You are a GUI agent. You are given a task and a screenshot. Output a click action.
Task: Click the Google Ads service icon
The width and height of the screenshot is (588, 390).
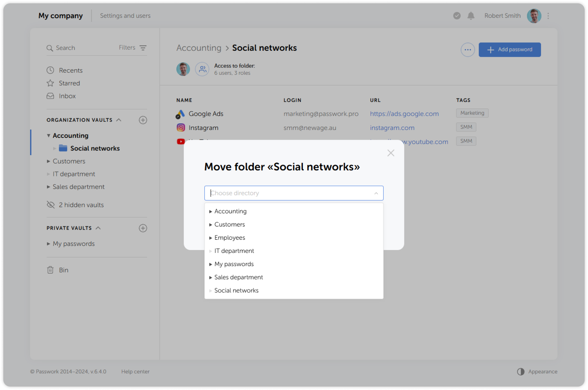pyautogui.click(x=180, y=114)
